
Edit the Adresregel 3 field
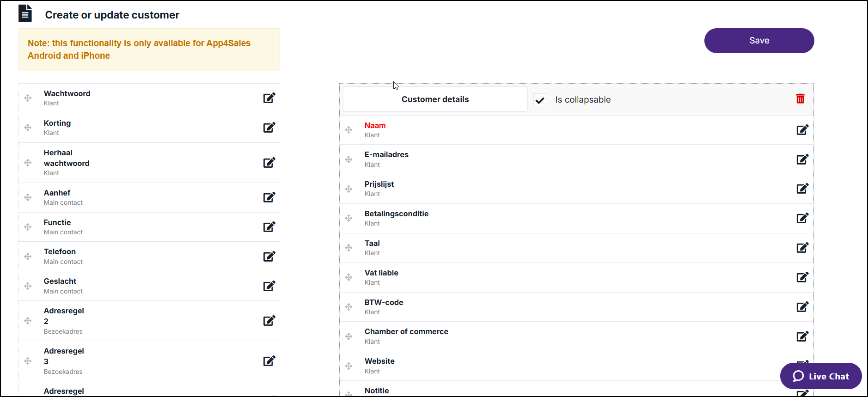pyautogui.click(x=269, y=361)
